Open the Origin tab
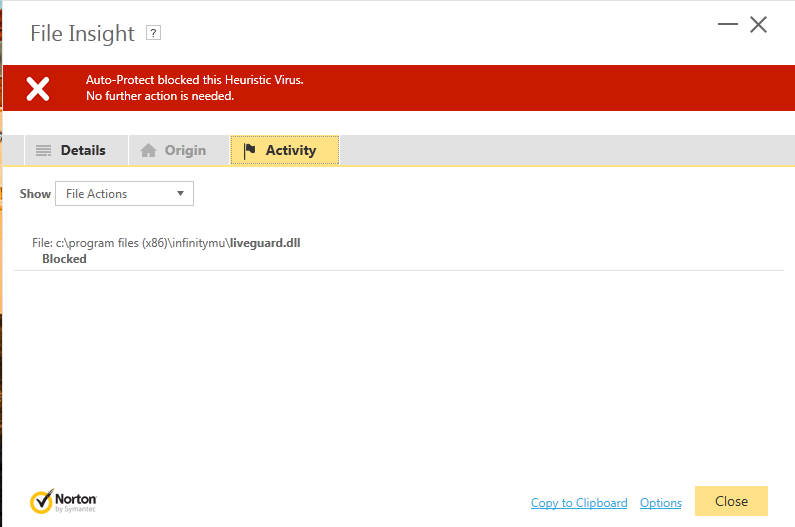This screenshot has width=795, height=527. tap(178, 150)
